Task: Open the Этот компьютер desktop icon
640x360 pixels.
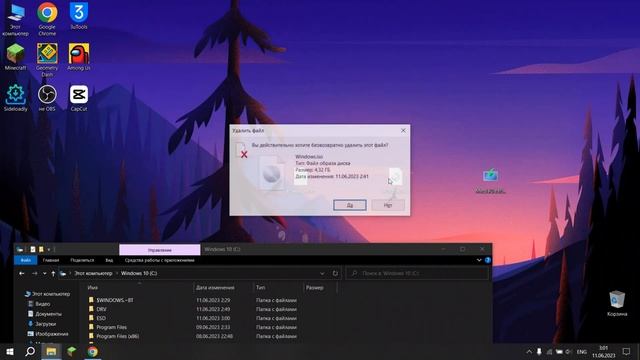Action: (x=16, y=19)
